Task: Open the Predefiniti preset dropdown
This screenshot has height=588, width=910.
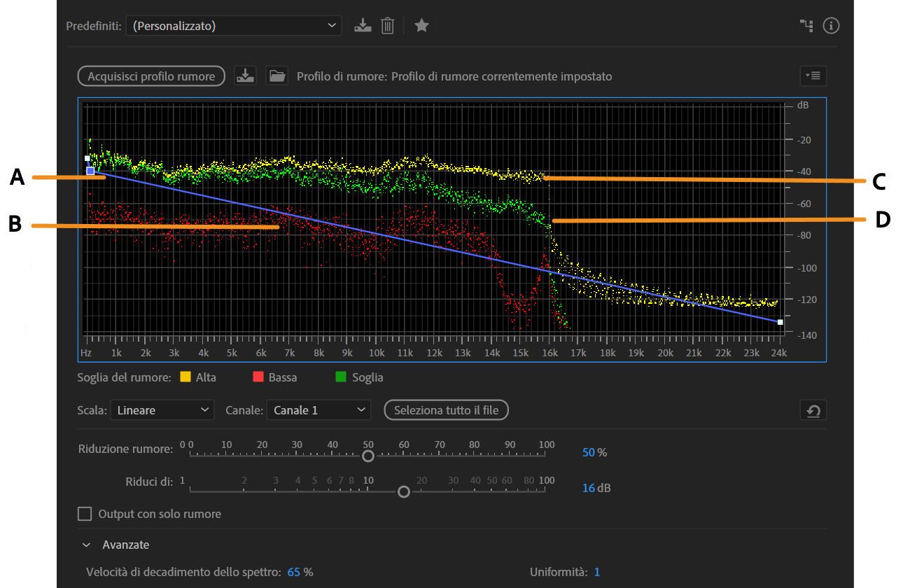Action: coord(233,26)
